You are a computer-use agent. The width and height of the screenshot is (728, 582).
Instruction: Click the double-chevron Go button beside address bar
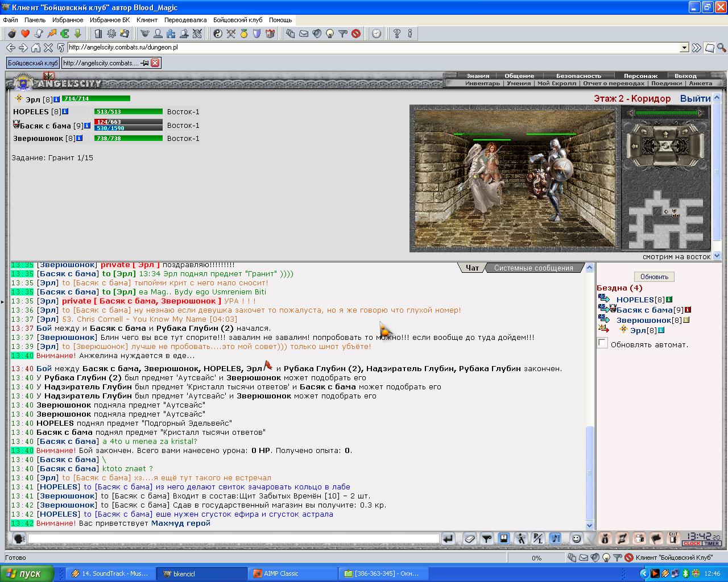coord(697,48)
